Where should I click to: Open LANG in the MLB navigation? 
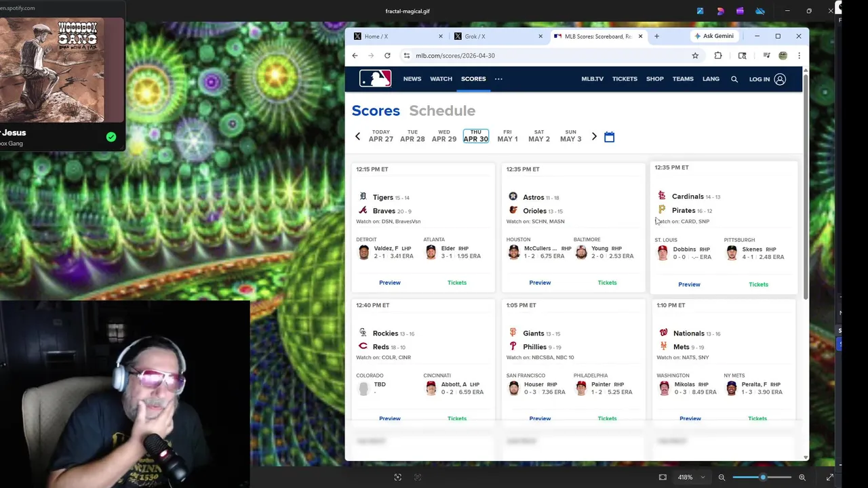[711, 79]
